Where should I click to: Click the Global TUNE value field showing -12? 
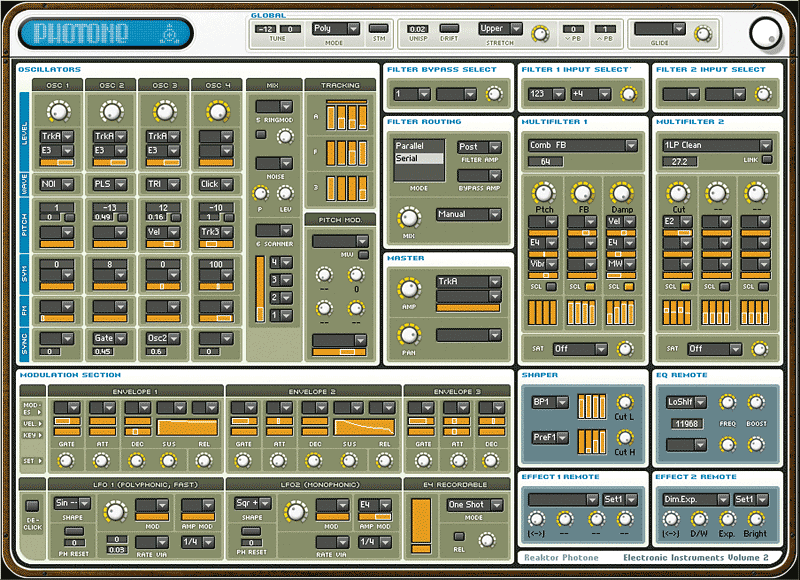click(x=265, y=29)
